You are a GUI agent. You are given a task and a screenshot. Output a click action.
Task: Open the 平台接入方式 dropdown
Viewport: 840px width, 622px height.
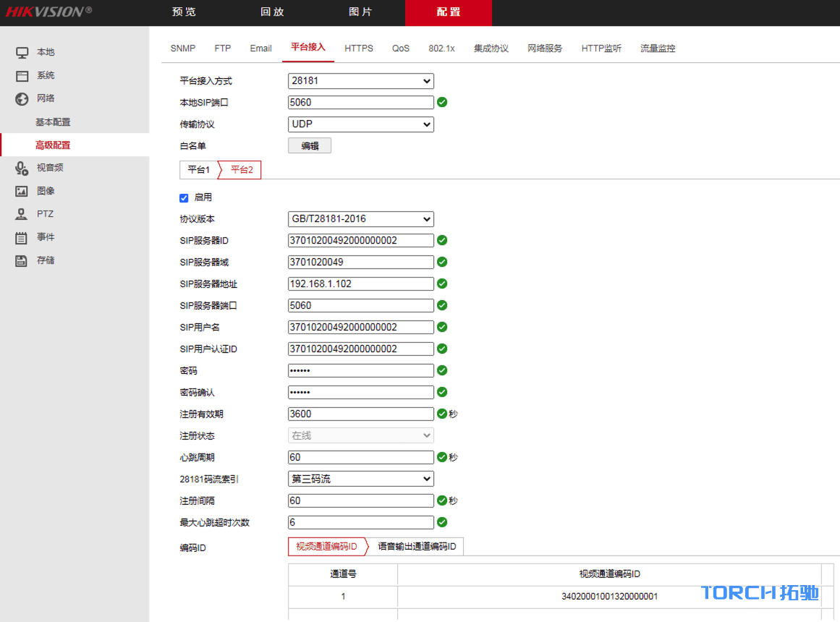[x=360, y=81]
